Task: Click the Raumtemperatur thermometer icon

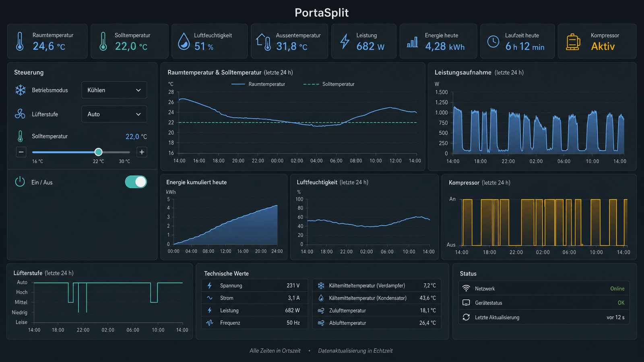Action: pyautogui.click(x=20, y=41)
